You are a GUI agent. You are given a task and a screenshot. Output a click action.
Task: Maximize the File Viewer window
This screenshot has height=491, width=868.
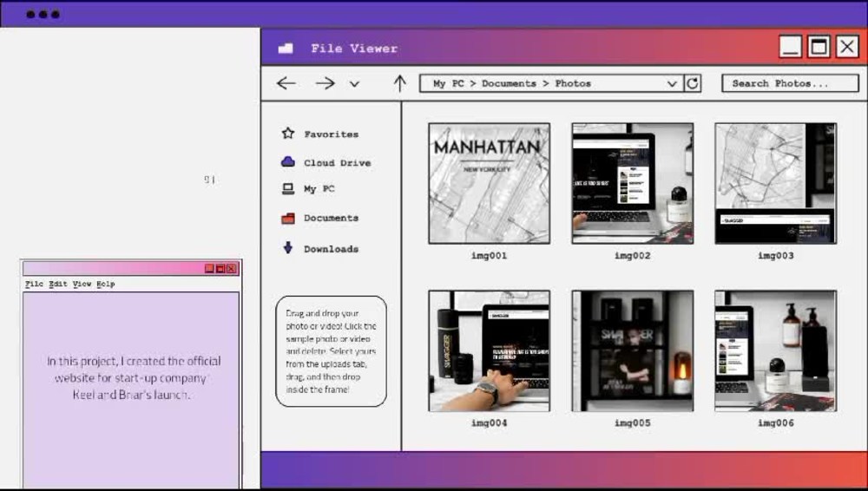tap(819, 47)
